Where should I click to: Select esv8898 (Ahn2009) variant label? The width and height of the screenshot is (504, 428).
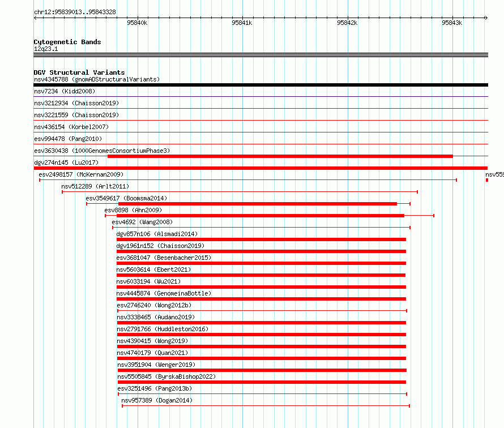tap(133, 210)
